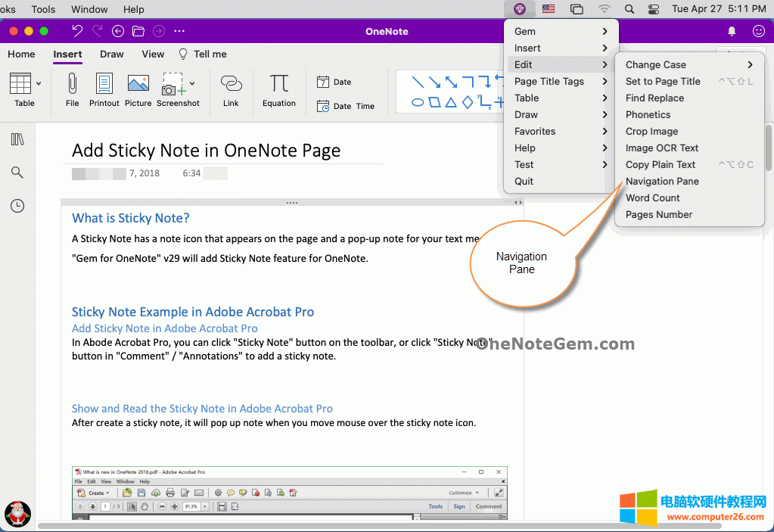Click the Link icon in ribbon

pos(231,83)
